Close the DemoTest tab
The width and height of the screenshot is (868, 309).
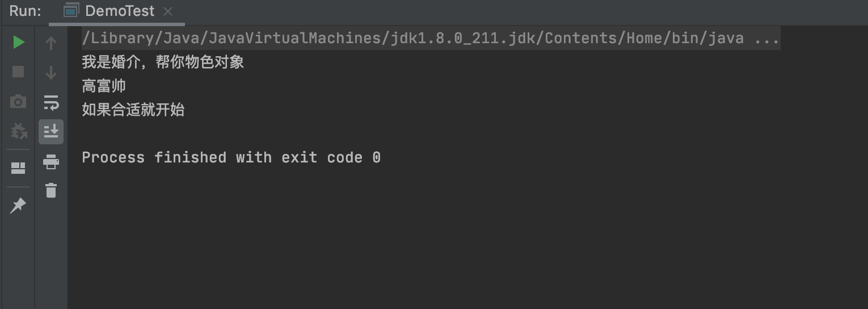point(167,11)
